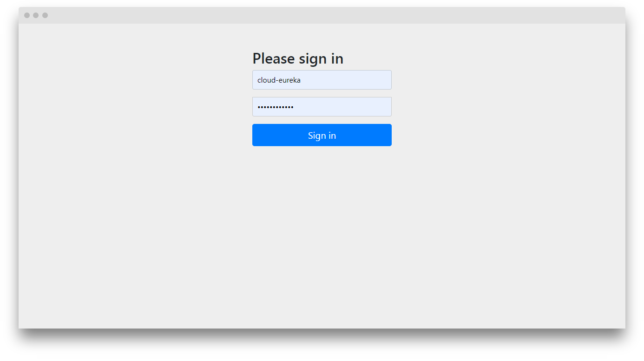Click the first gray window dot
The width and height of the screenshot is (644, 361).
click(27, 15)
